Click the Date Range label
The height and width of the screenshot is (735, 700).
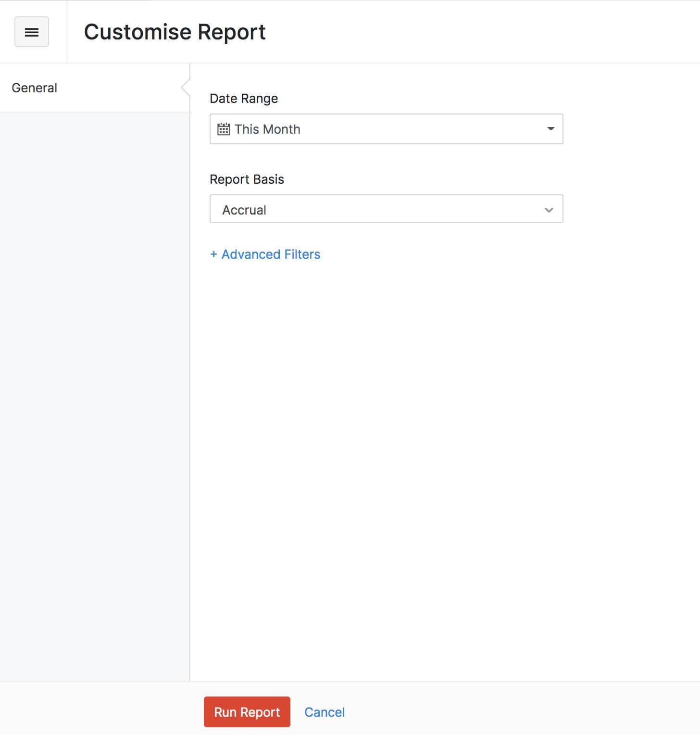click(x=244, y=98)
